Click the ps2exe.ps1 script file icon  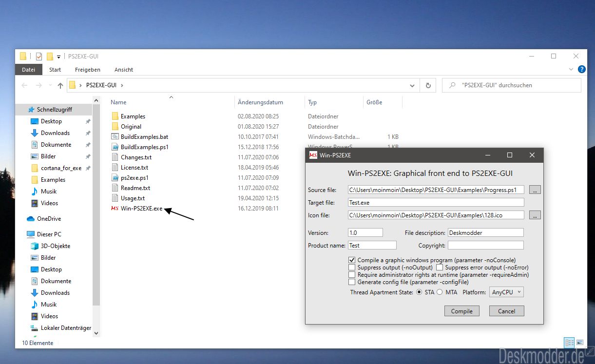[115, 178]
